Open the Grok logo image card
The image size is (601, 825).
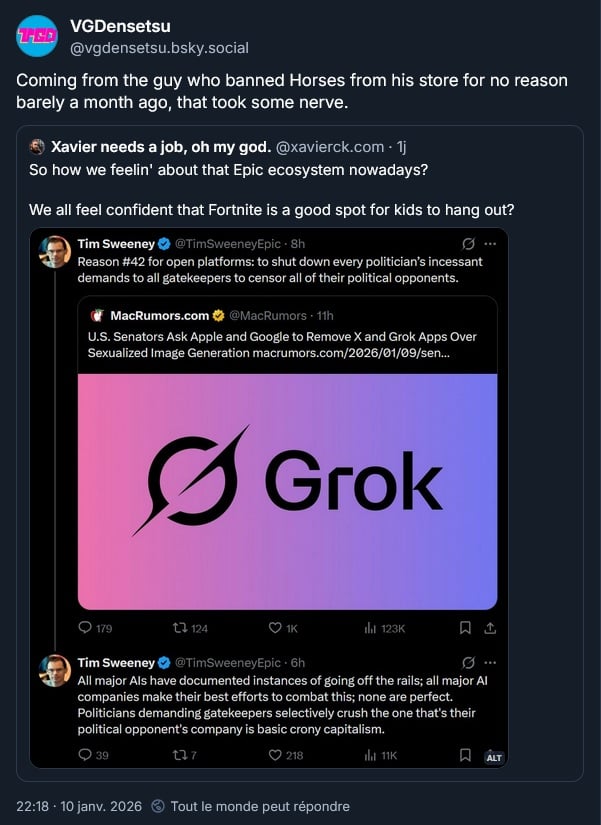click(x=287, y=492)
